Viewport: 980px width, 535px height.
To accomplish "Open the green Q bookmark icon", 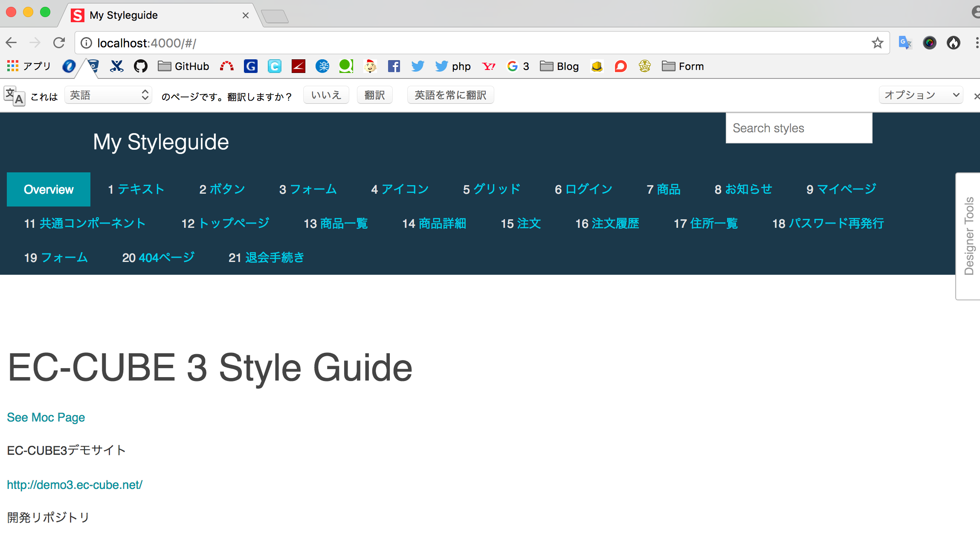I will click(x=346, y=66).
